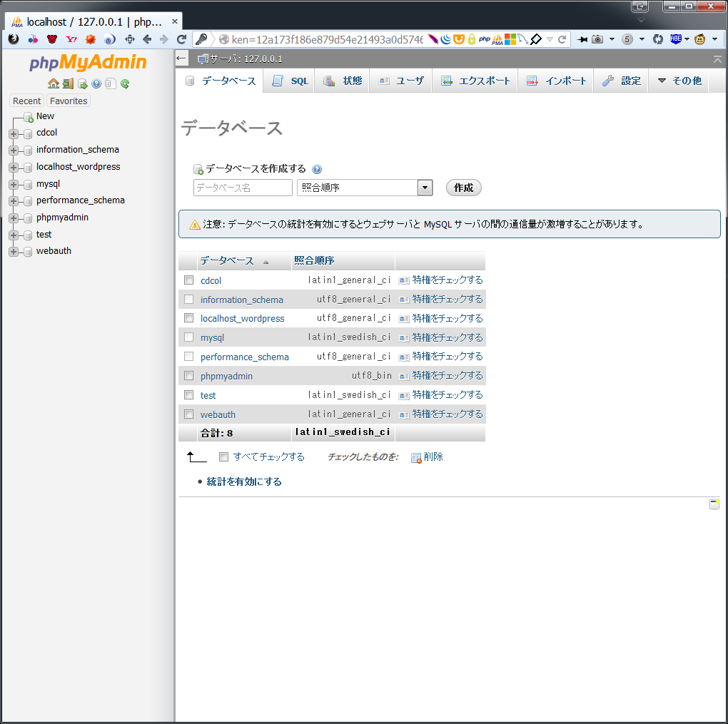The image size is (728, 724).
Task: Reload page using toolbar refresh icon
Action: [x=181, y=39]
